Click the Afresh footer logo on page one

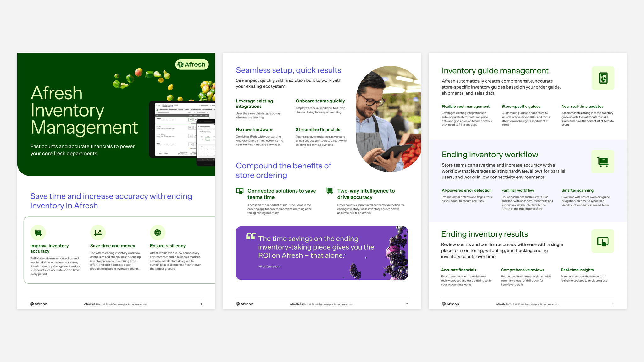click(x=39, y=304)
